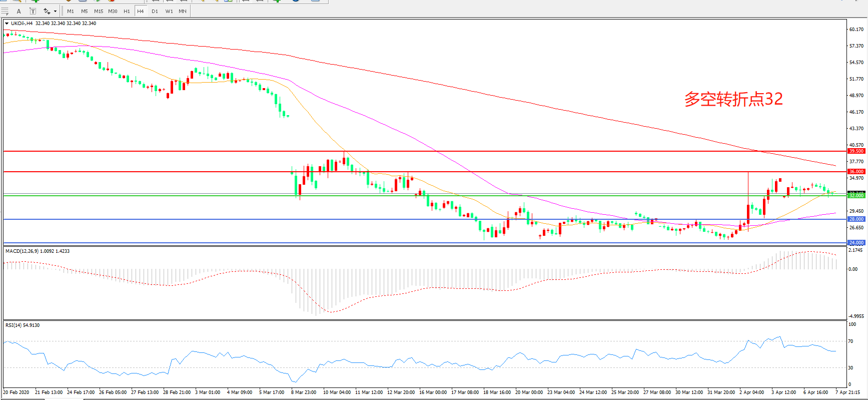Click the blue 28.000 price level label
This screenshot has height=400, width=868.
pos(856,219)
